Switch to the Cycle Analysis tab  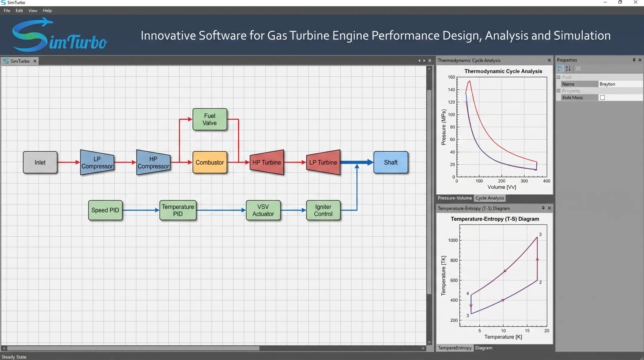pyautogui.click(x=490, y=198)
